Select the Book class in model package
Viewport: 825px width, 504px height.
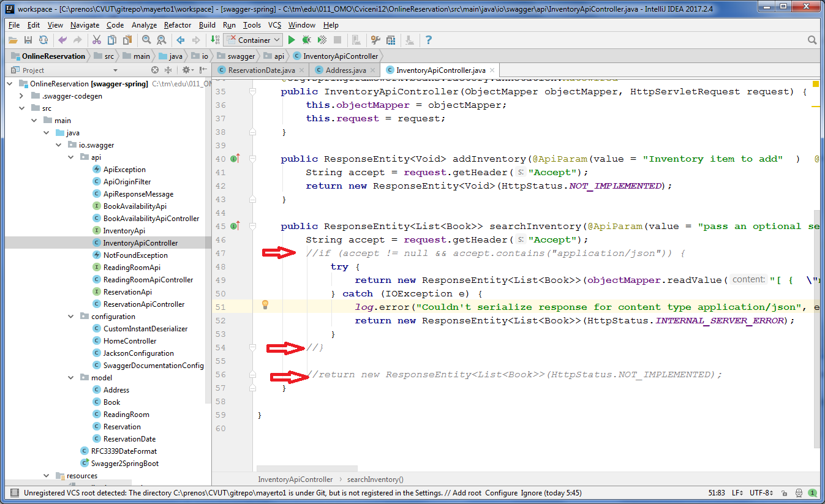(111, 402)
